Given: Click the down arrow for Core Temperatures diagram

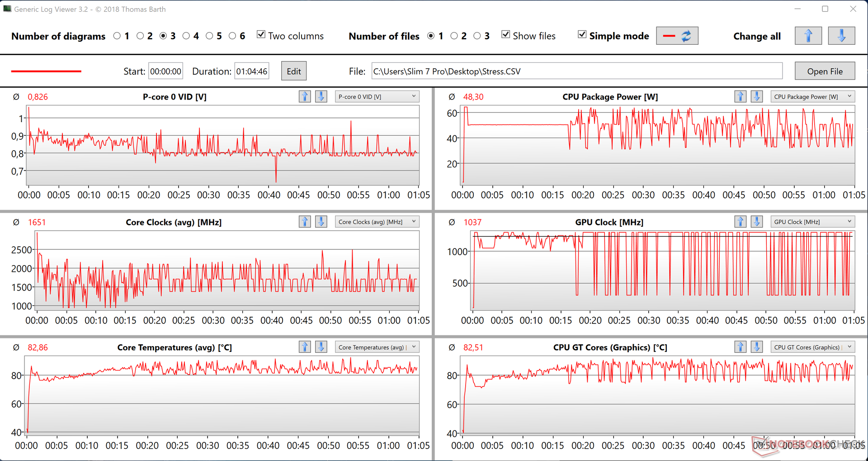Looking at the screenshot, I should click(x=321, y=347).
